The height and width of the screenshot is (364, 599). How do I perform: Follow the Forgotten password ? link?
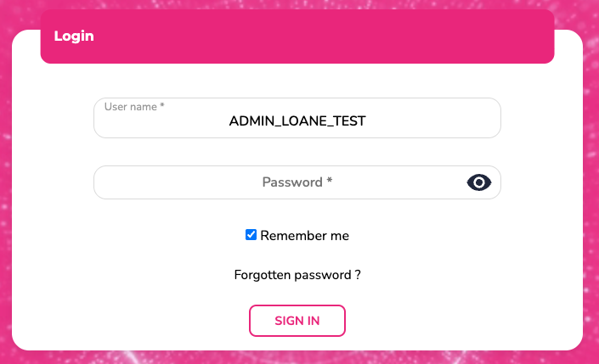point(297,275)
